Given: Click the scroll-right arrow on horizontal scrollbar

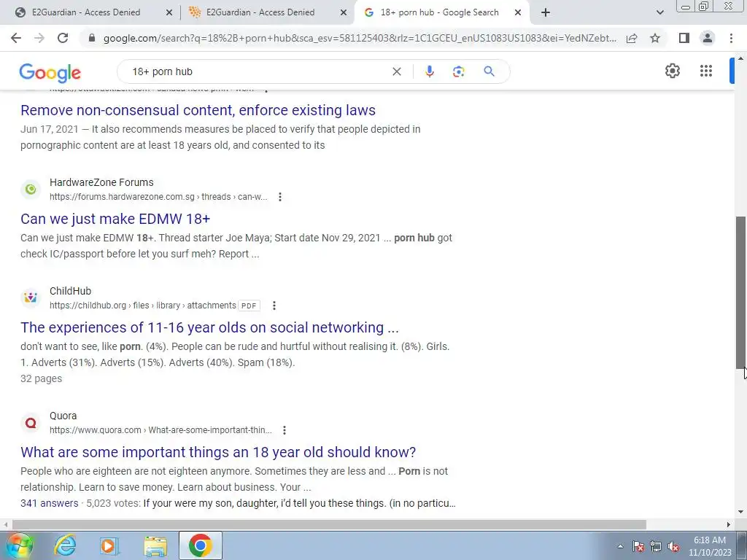Looking at the screenshot, I should click(729, 524).
